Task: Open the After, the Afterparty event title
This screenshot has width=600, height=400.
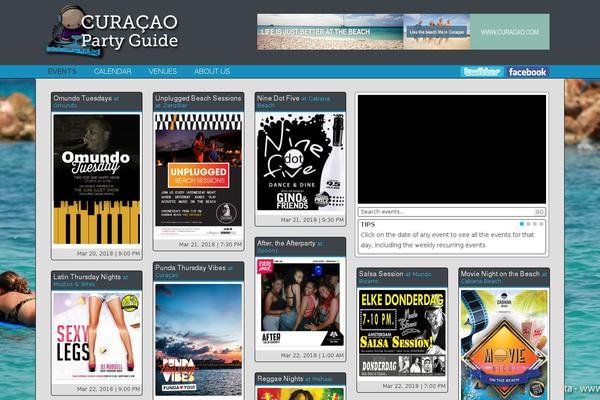Action: [x=286, y=243]
